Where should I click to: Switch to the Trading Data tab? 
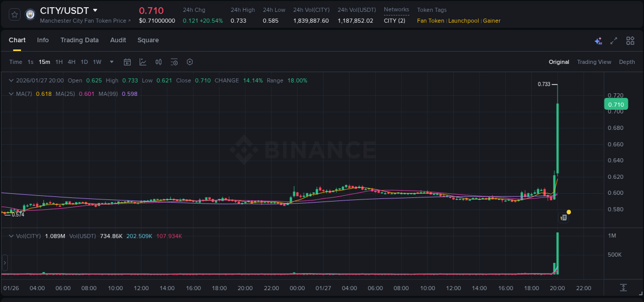pyautogui.click(x=79, y=40)
